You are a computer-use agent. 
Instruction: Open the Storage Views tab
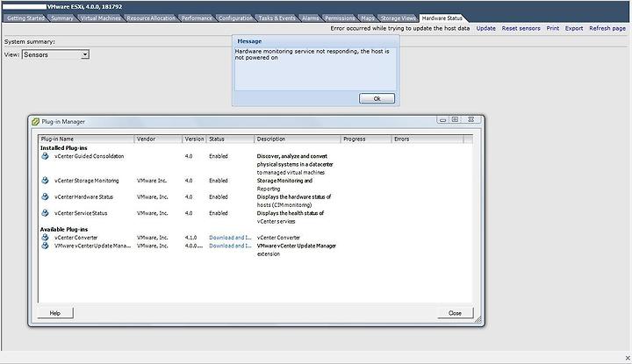coord(398,18)
